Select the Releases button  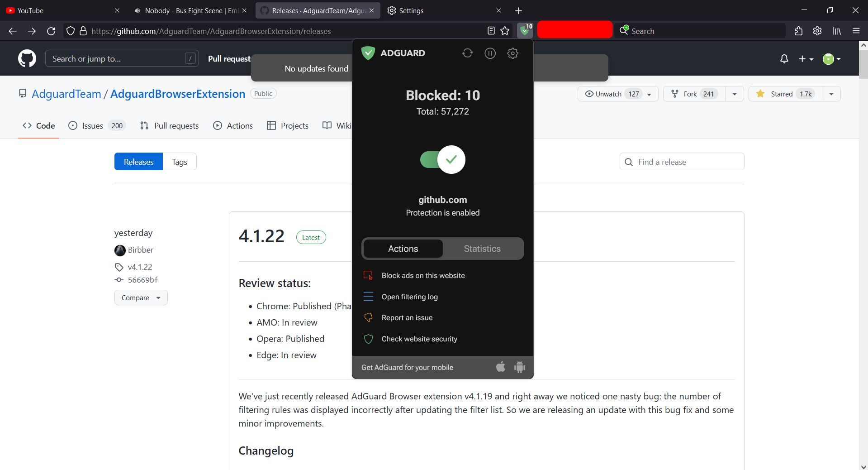(x=138, y=162)
